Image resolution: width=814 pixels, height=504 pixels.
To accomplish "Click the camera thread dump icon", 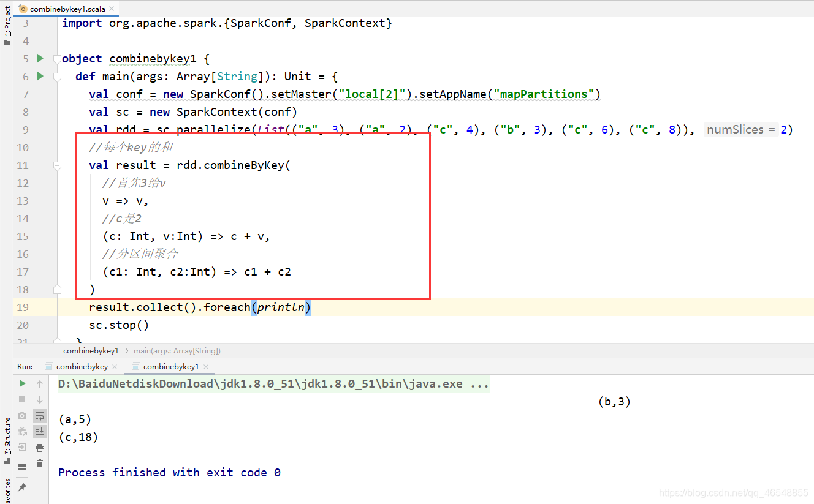I will click(22, 415).
